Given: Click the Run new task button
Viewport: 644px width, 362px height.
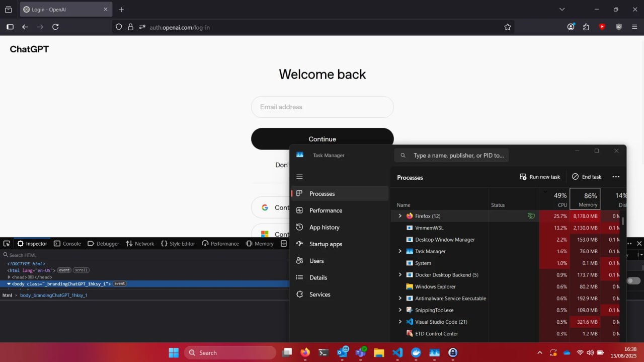Looking at the screenshot, I should [540, 177].
